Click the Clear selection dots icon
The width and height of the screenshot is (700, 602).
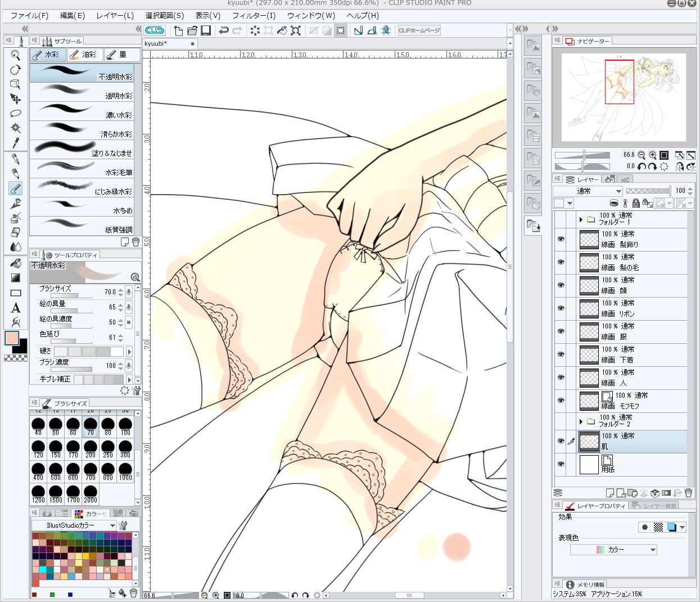[255, 30]
